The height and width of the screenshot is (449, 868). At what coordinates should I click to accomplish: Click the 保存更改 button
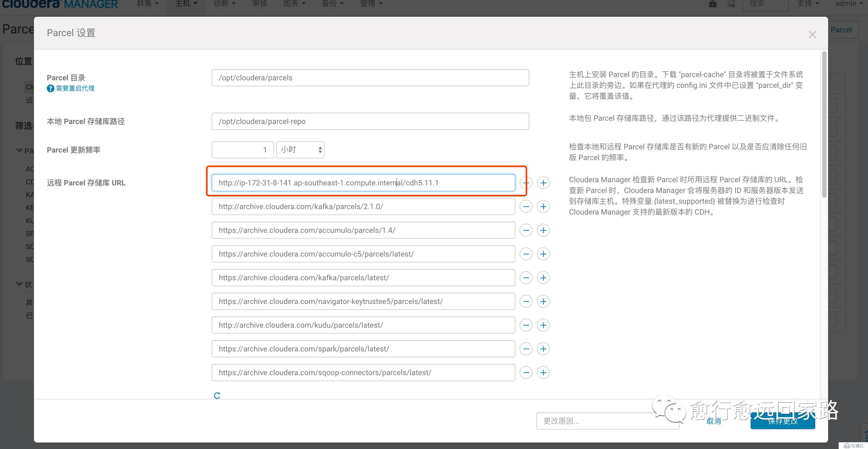point(783,421)
